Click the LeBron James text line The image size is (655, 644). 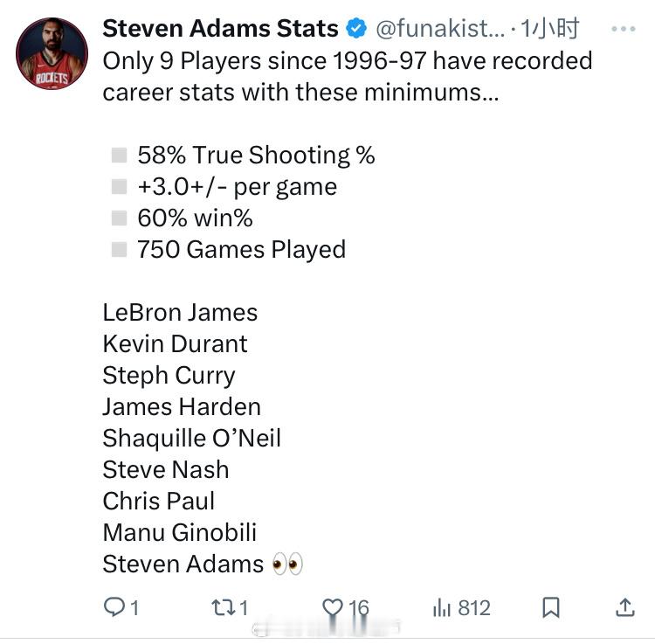coord(180,313)
